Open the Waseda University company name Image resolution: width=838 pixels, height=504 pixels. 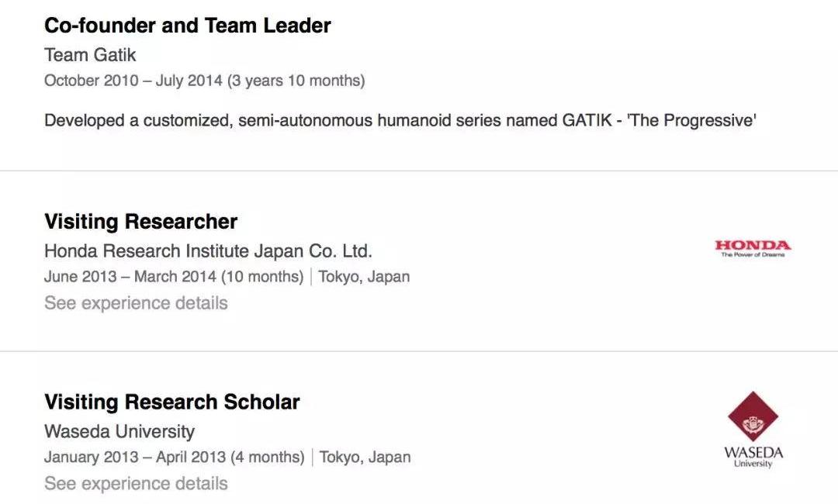pos(119,432)
